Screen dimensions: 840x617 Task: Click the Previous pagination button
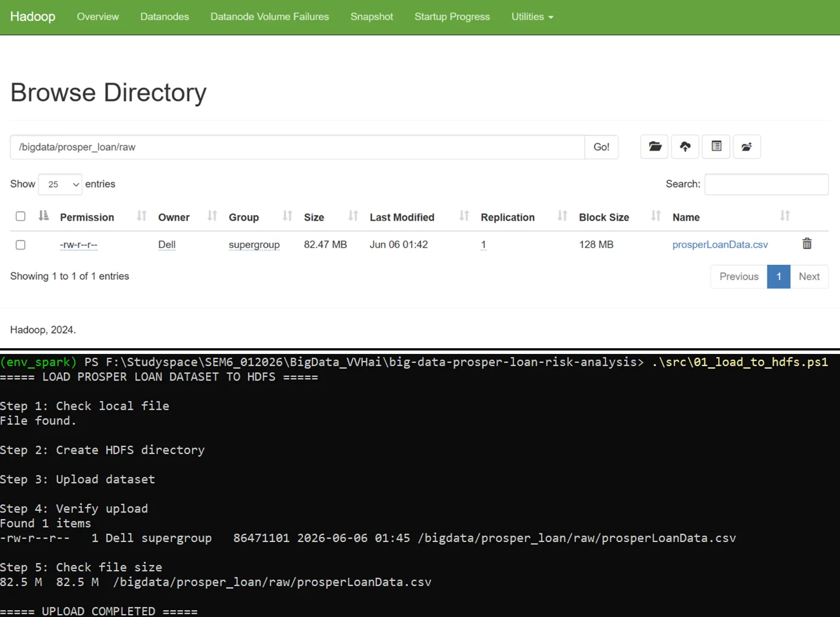click(x=739, y=277)
